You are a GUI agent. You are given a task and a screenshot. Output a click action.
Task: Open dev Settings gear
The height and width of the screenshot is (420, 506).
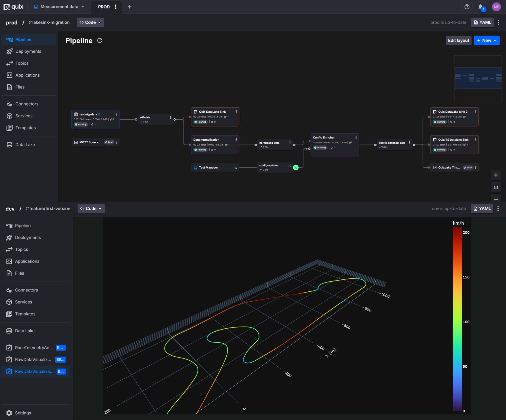pos(9,413)
